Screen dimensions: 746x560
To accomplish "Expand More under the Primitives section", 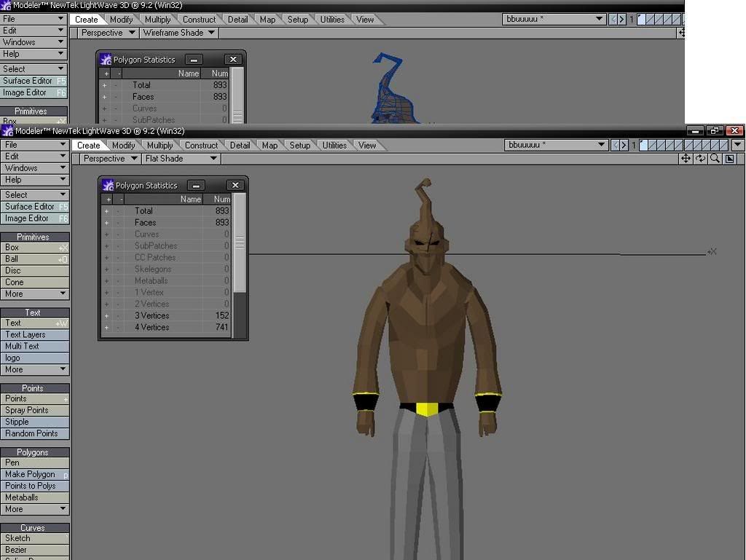I will [x=35, y=293].
